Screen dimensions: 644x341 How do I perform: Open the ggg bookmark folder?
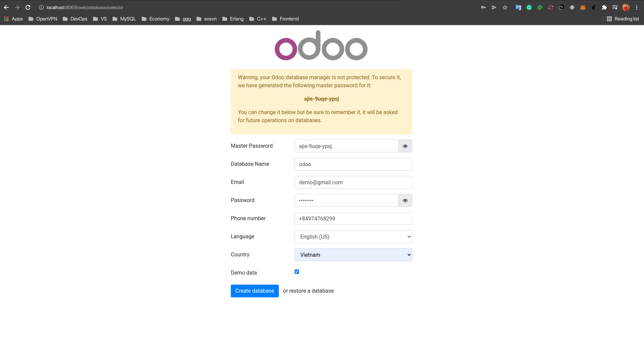(183, 19)
